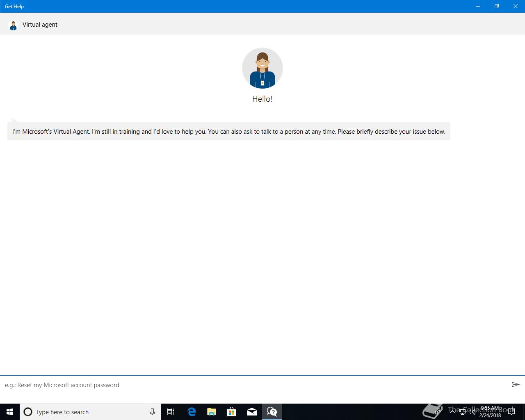Click the send message arrow icon

[x=516, y=384]
